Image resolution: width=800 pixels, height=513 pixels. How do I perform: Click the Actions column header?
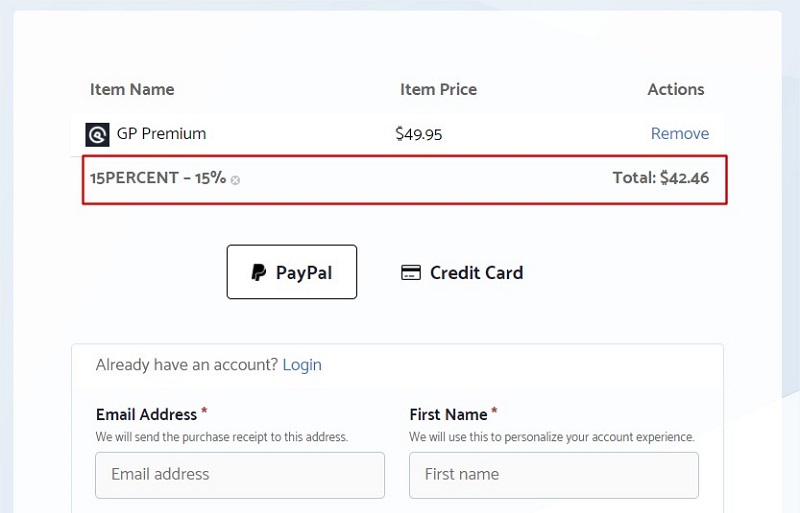click(676, 89)
